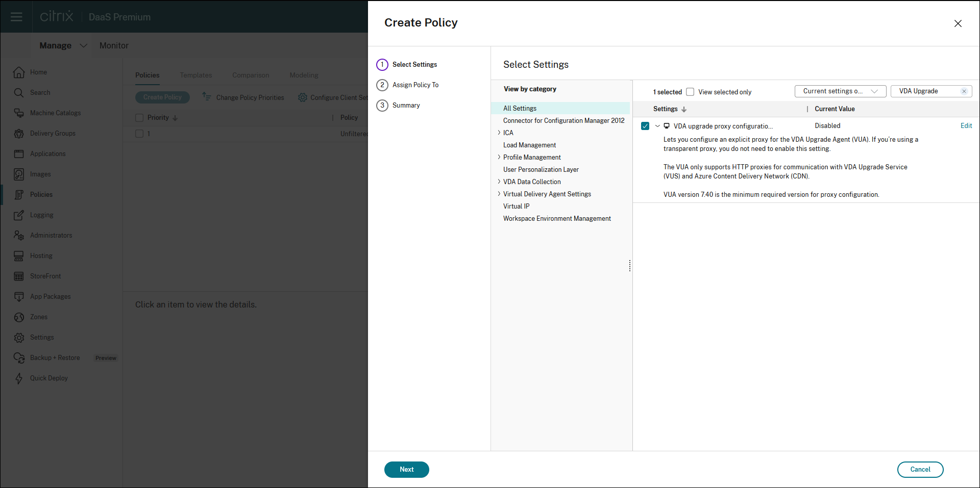Image resolution: width=980 pixels, height=488 pixels.
Task: Select User Personalization Layer category
Action: click(x=541, y=169)
